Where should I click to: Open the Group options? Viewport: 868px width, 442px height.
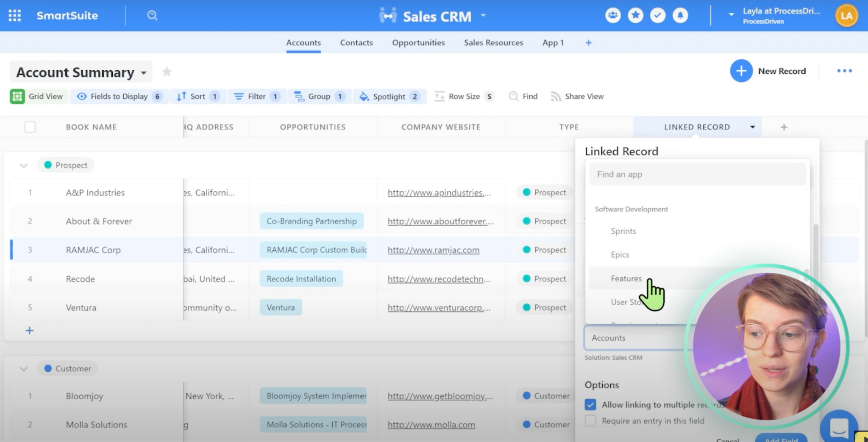click(320, 97)
